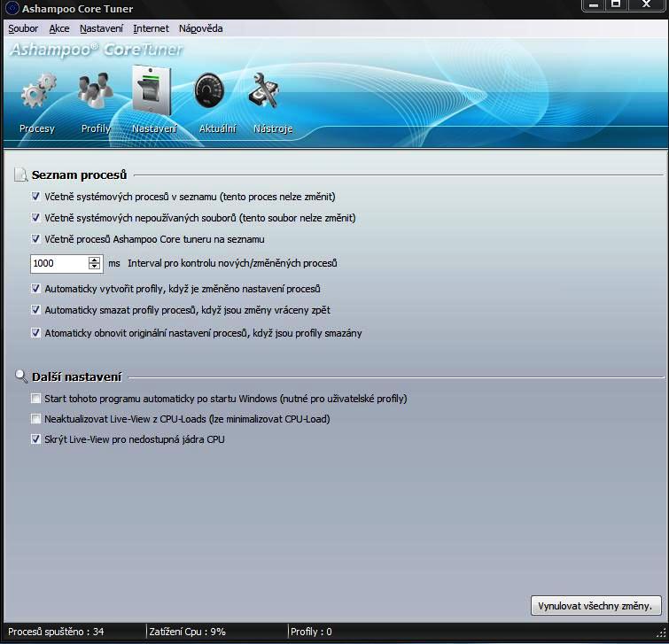Open the Soubor menu
Screen dimensions: 669x644
coord(23,28)
